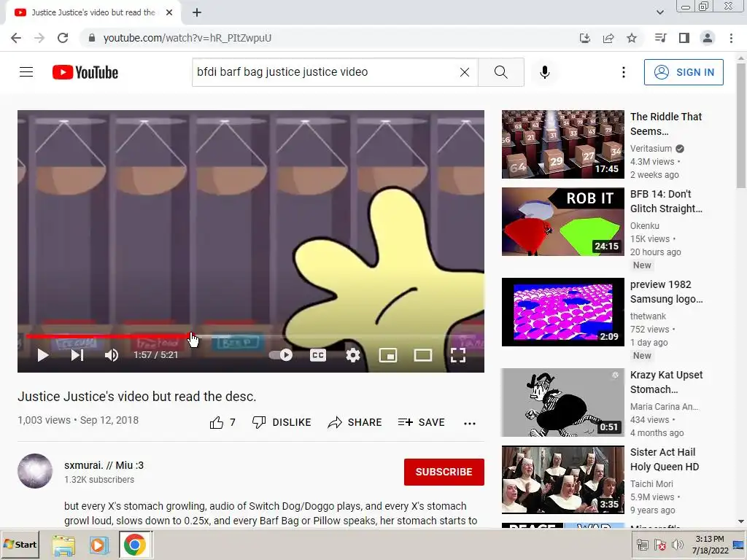
Task: Open YouTube settings three-dot menu
Action: click(623, 72)
